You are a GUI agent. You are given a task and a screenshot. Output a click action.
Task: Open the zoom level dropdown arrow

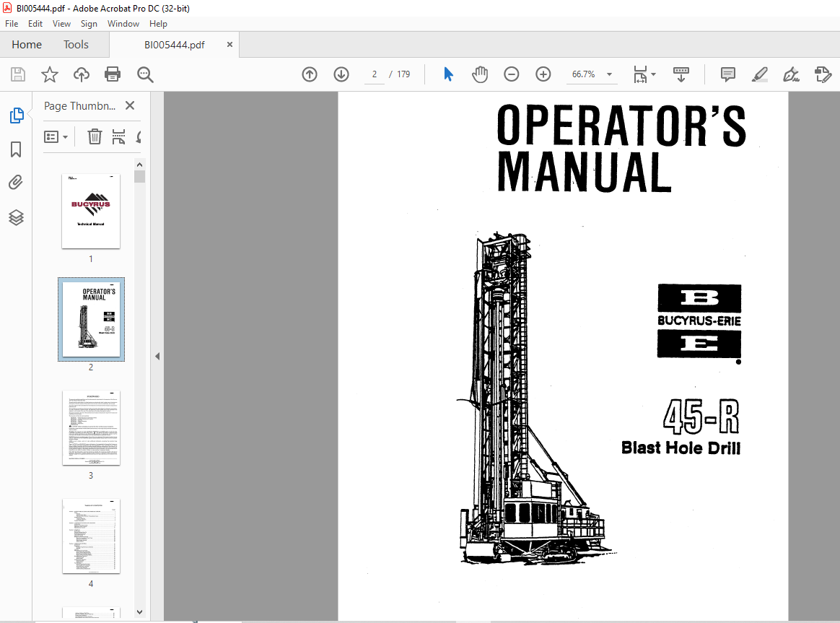(x=609, y=74)
